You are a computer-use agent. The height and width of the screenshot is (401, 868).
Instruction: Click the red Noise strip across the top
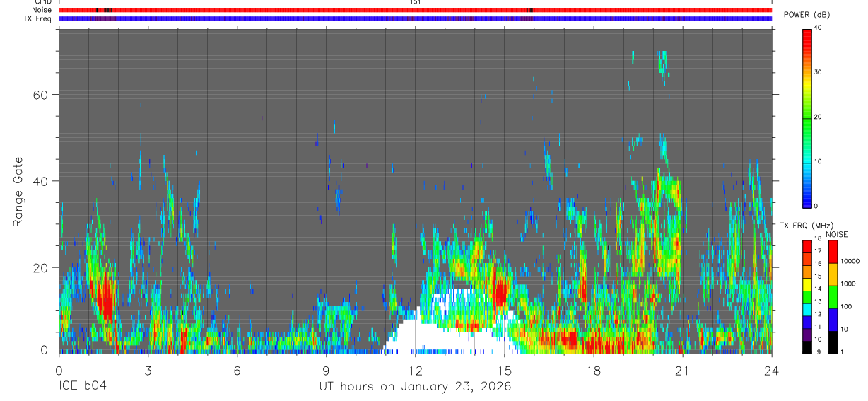415,10
